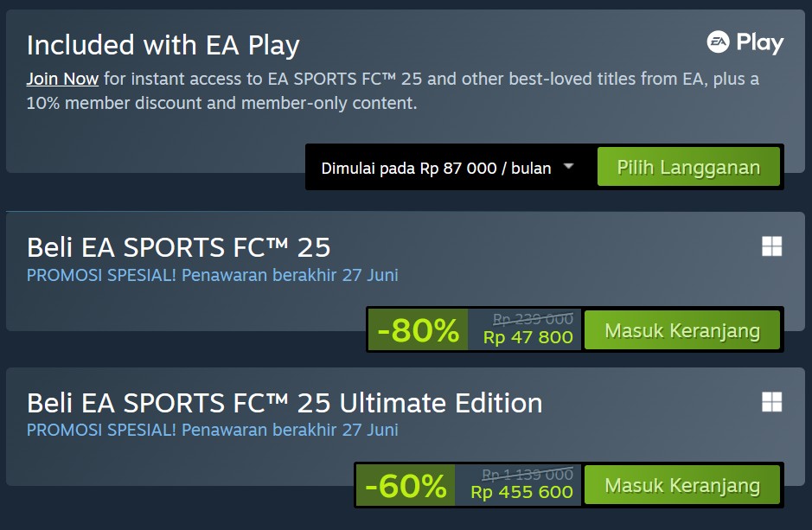Viewport: 812px width, 530px height.
Task: Click Windows platform icon for Ultimate Edition
Action: pyautogui.click(x=771, y=401)
